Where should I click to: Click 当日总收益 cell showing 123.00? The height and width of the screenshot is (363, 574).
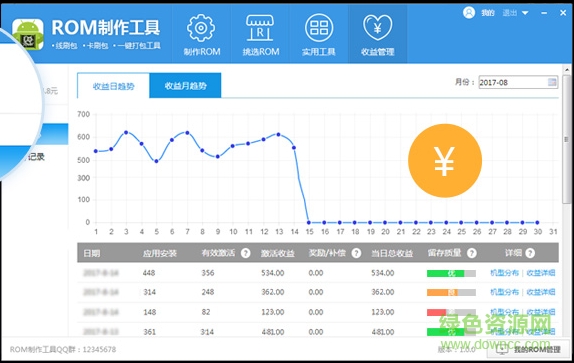pos(383,312)
